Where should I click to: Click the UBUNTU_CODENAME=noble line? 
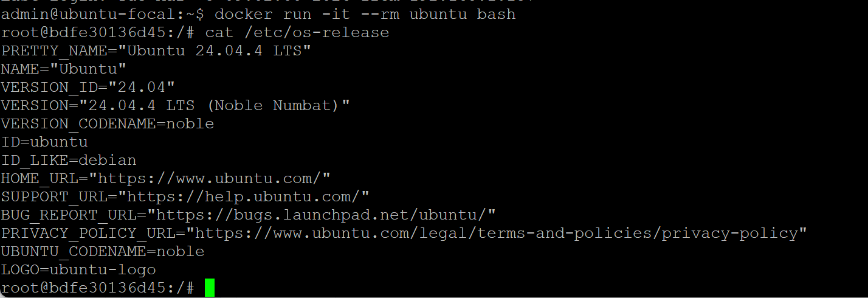point(102,251)
